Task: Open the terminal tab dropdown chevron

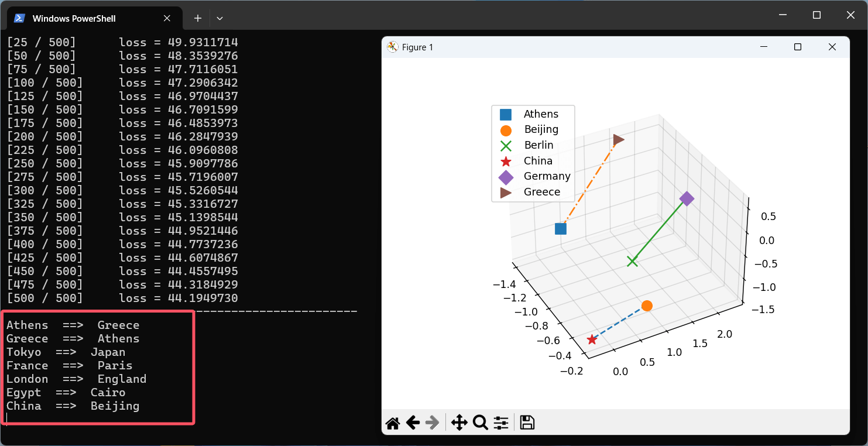Action: (x=219, y=18)
